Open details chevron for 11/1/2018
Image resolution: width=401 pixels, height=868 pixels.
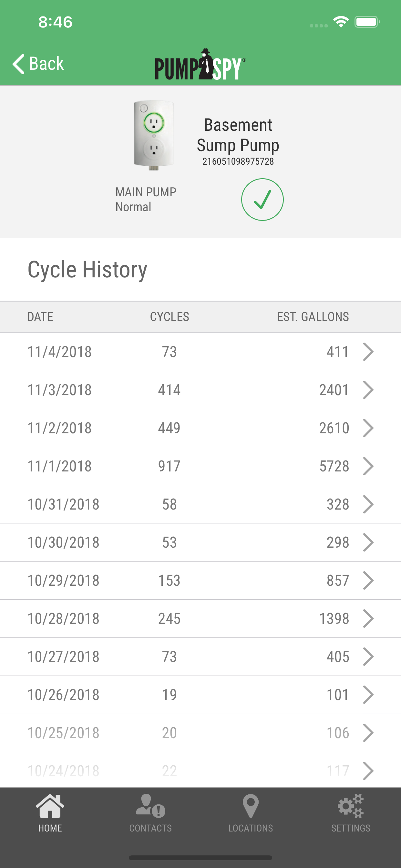[x=368, y=466]
